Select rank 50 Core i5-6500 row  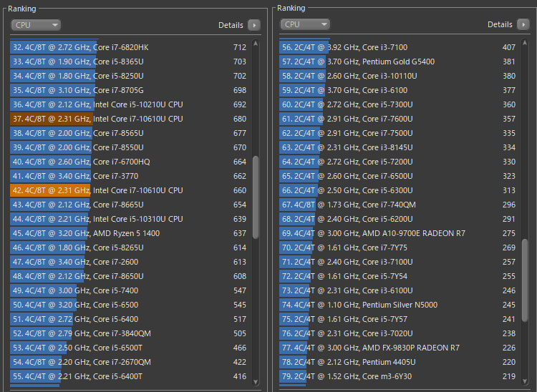coord(130,305)
